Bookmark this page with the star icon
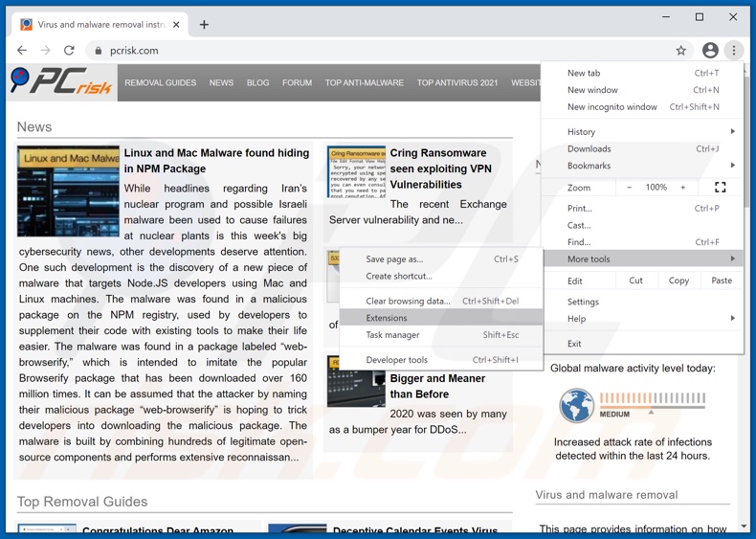The width and height of the screenshot is (756, 539). tap(681, 51)
